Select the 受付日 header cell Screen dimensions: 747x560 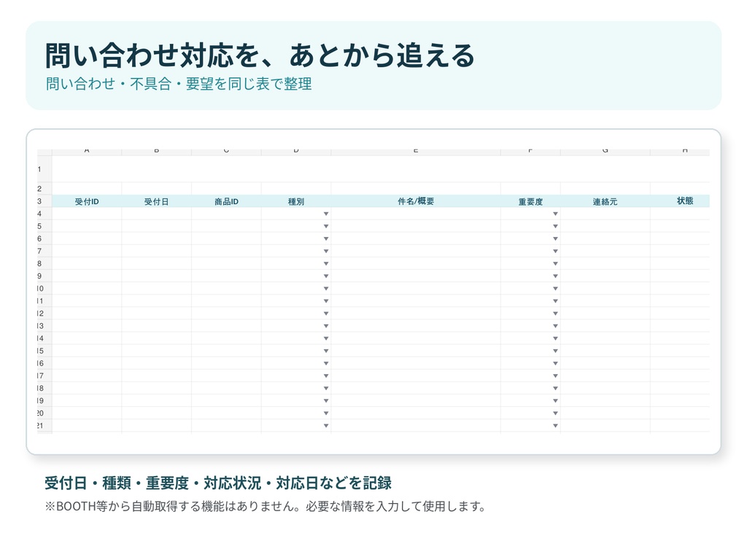click(x=156, y=201)
